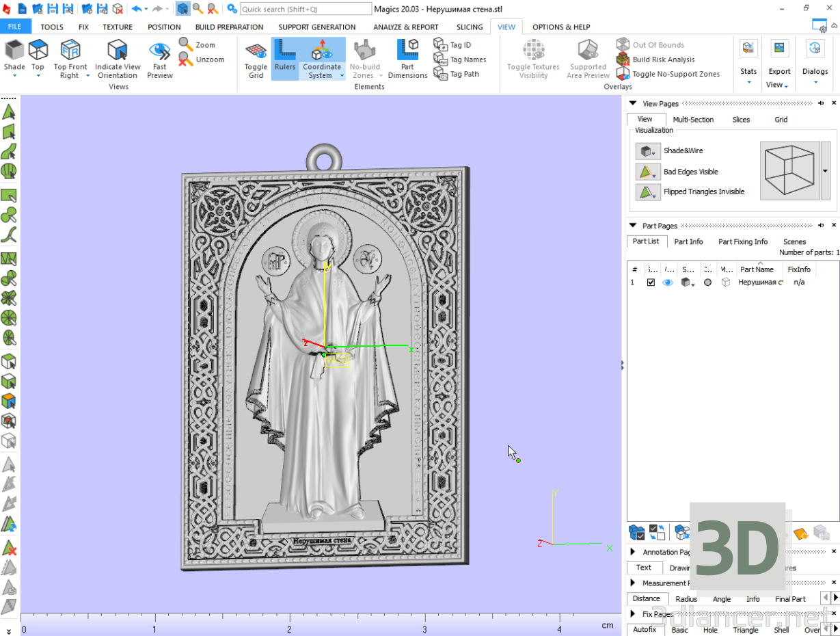Click the Autofix button
Screen dimensions: 840x636
[x=644, y=630]
